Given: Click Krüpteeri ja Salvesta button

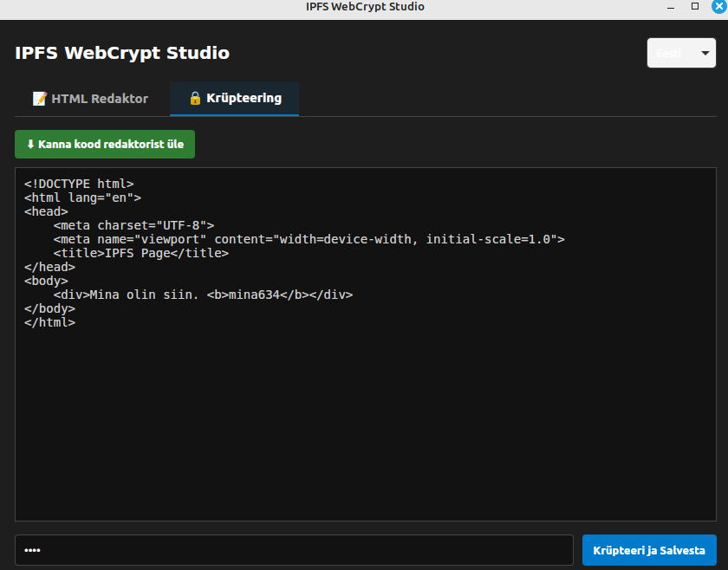Looking at the screenshot, I should [x=649, y=550].
